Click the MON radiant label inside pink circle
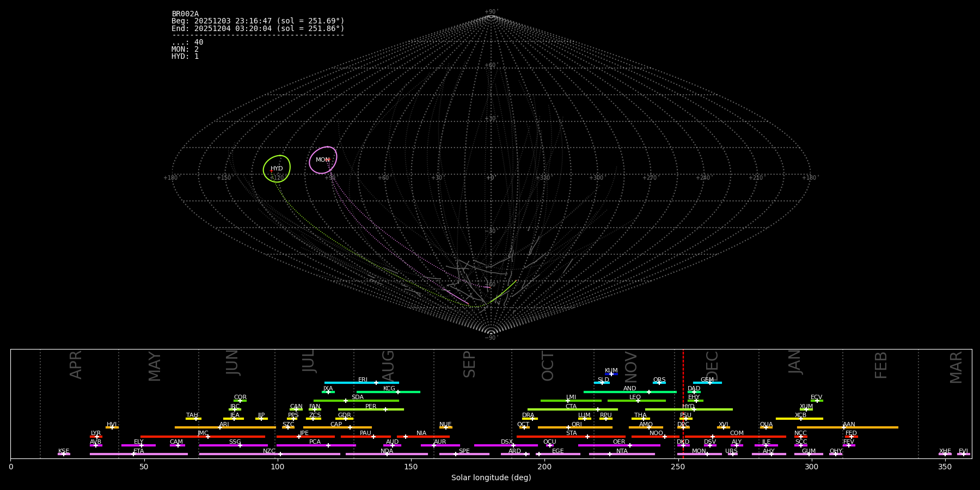The image size is (980, 490). [322, 160]
